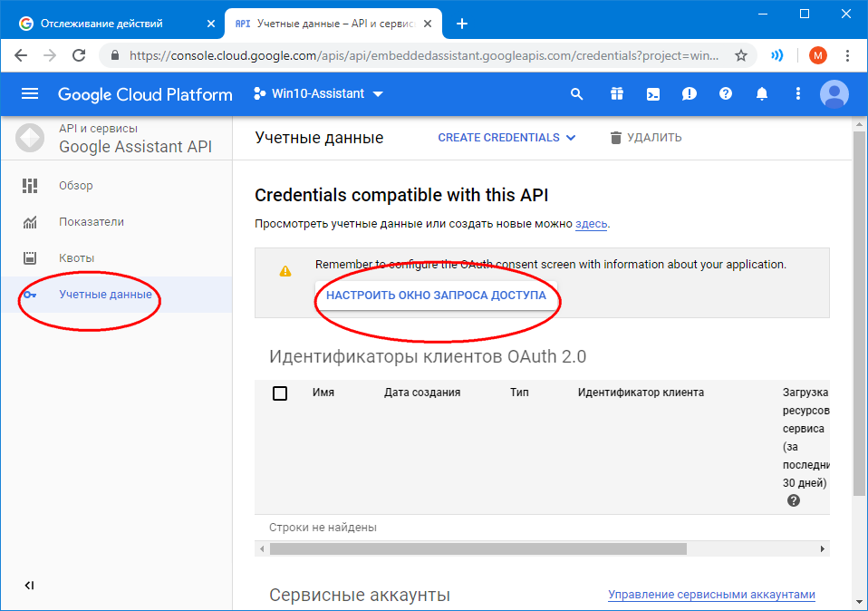The height and width of the screenshot is (611, 868).
Task: Expand the Win10-Assistant project selector
Action: [318, 94]
